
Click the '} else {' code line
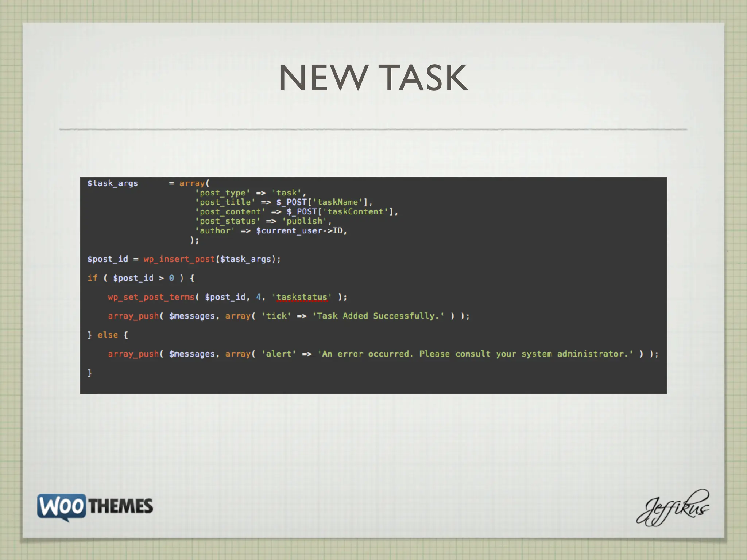[108, 335]
